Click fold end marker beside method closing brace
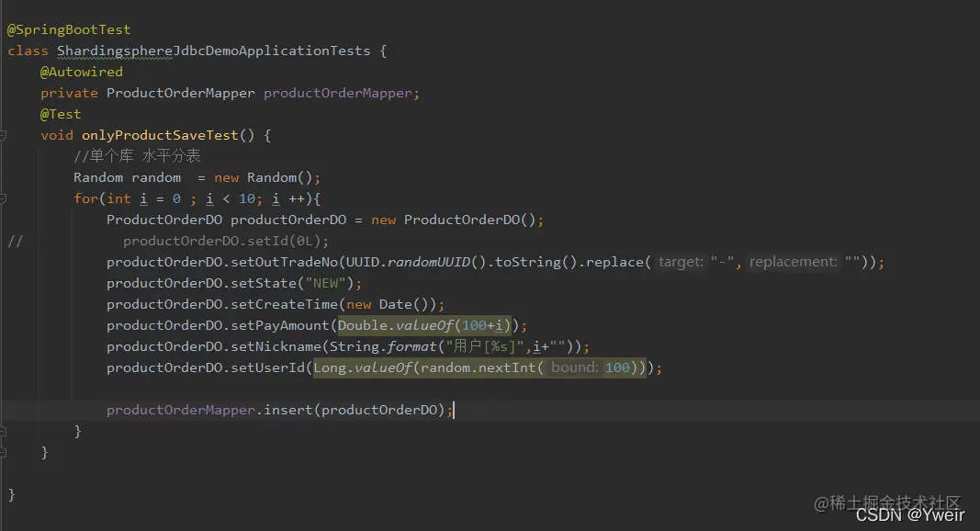The height and width of the screenshot is (531, 980). (3, 452)
